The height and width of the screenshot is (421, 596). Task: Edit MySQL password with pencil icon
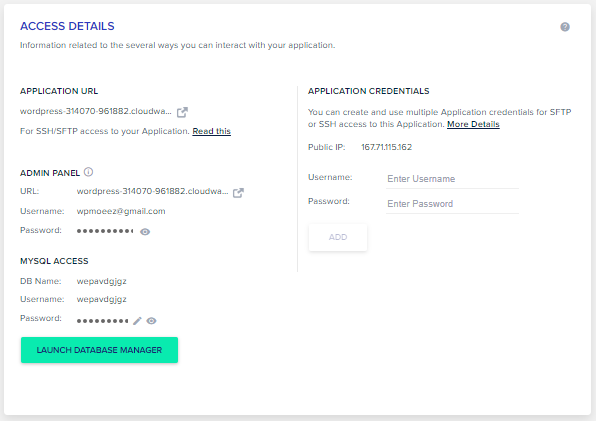[x=137, y=321]
